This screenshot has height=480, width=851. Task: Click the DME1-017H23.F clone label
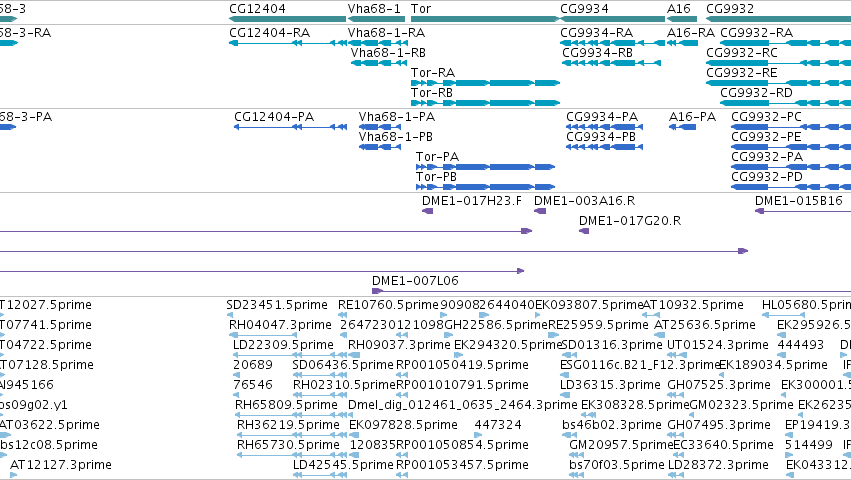(x=472, y=201)
